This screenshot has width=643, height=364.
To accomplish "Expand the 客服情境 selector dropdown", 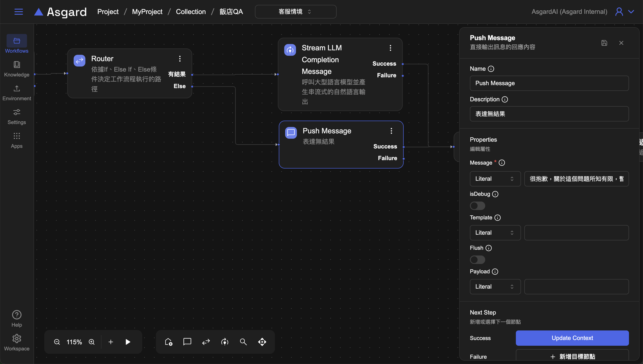I will (x=295, y=12).
